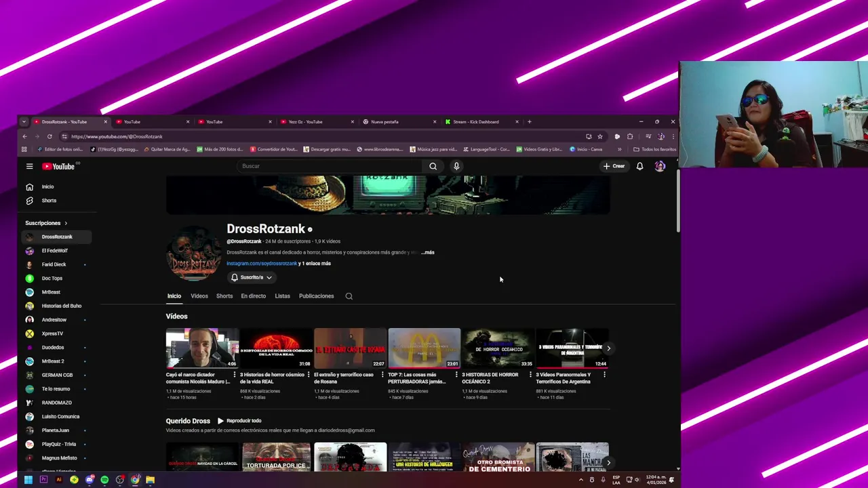This screenshot has height=488, width=868.
Task: Open options for Maduro video
Action: click(235, 375)
